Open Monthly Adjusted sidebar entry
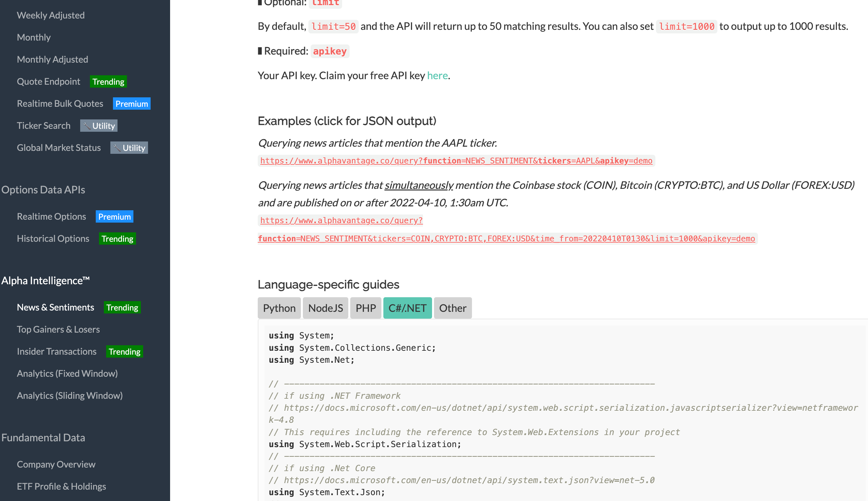Screen dimensions: 868x501 tap(52, 59)
